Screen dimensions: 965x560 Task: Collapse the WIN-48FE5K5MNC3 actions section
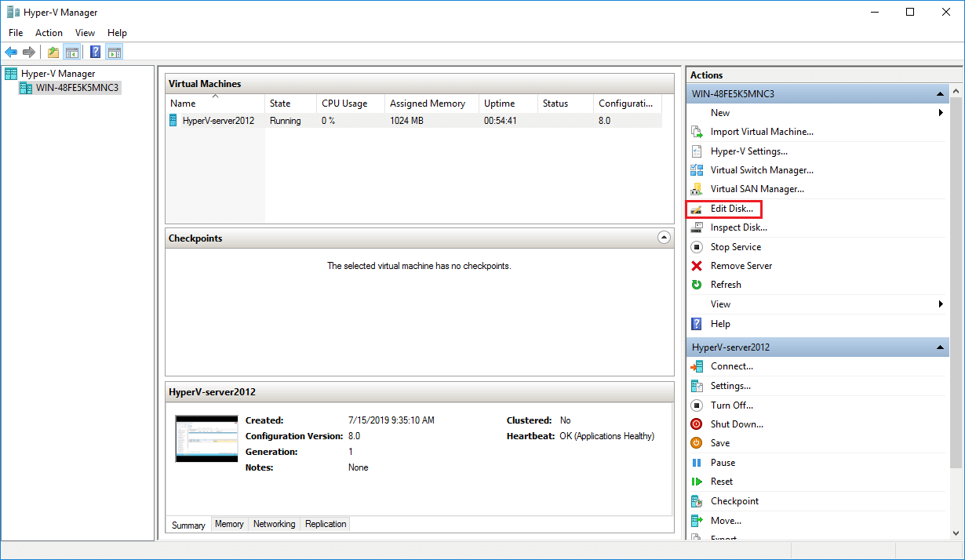click(x=940, y=94)
